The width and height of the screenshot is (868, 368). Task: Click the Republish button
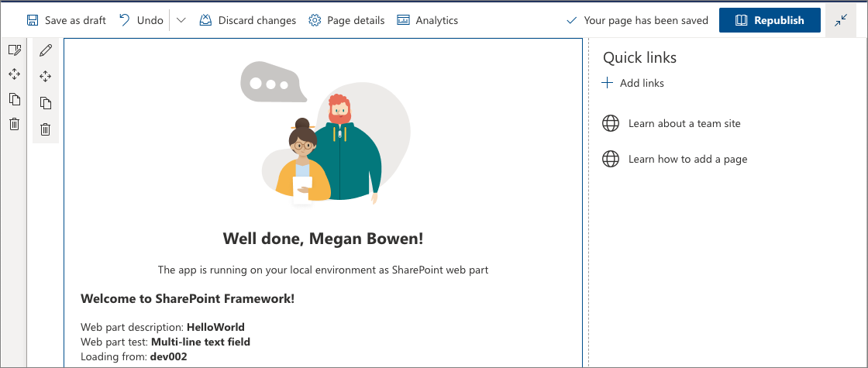[x=770, y=20]
